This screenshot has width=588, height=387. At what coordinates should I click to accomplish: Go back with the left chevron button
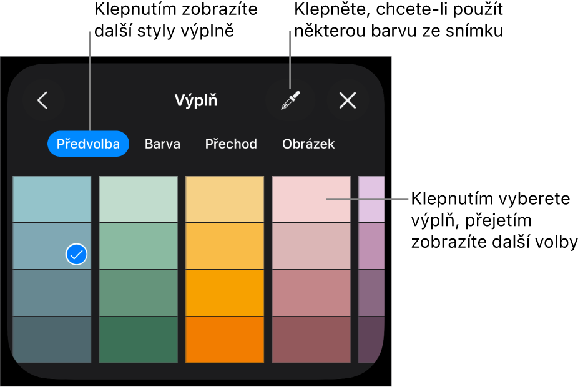[x=42, y=100]
